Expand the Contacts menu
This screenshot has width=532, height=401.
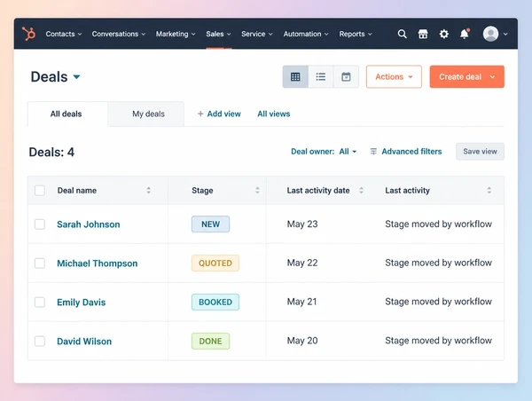coord(64,34)
